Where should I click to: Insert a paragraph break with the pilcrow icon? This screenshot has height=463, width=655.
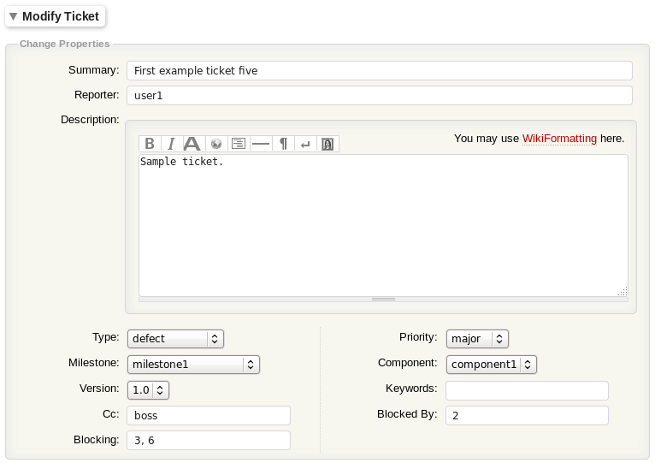tap(283, 144)
